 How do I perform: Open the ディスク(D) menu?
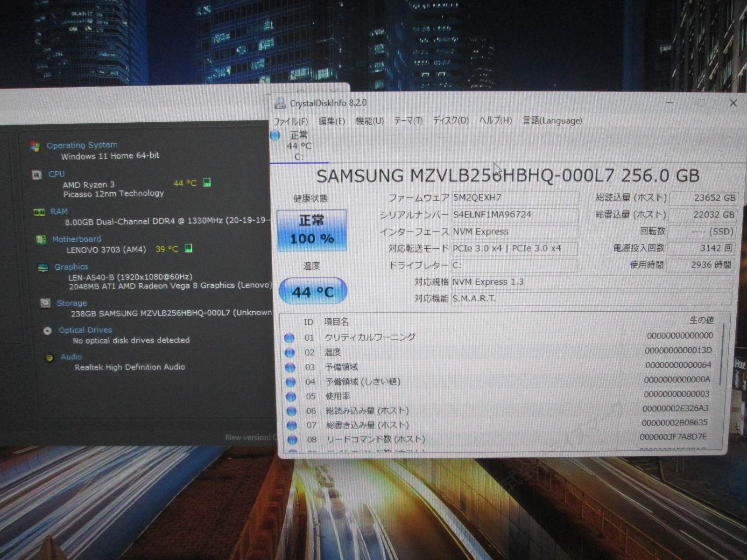(x=451, y=120)
